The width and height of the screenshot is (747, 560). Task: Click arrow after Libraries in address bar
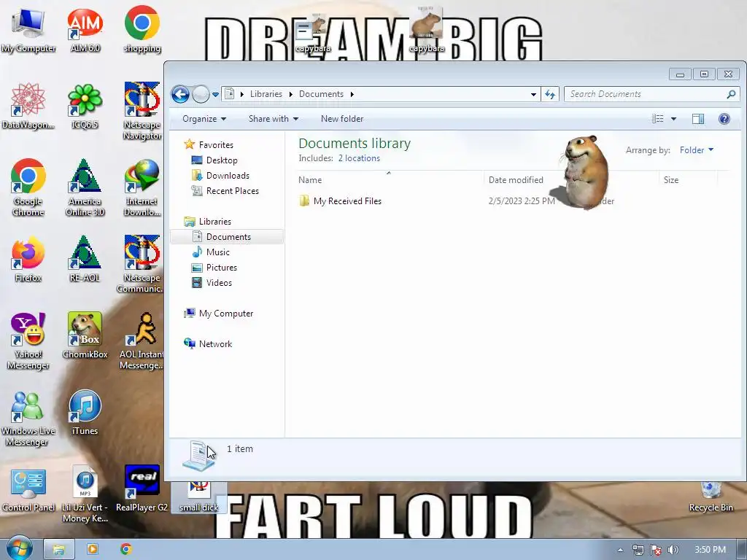pos(290,94)
